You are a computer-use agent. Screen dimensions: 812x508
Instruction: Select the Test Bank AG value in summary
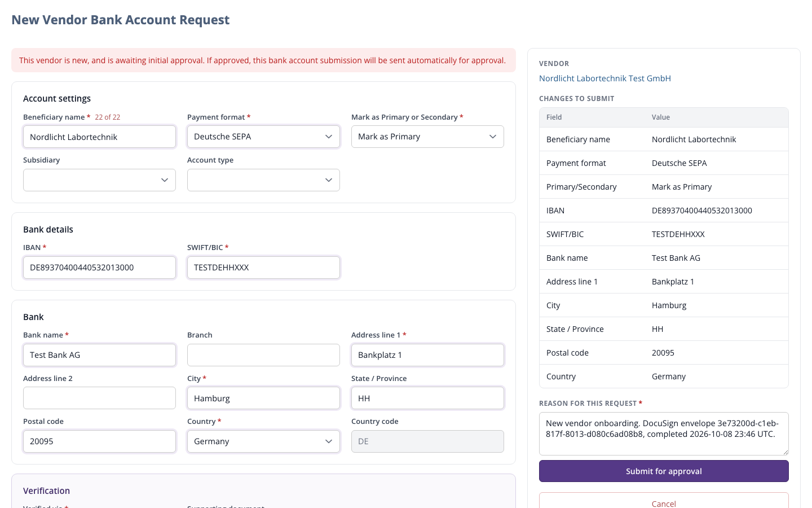676,258
